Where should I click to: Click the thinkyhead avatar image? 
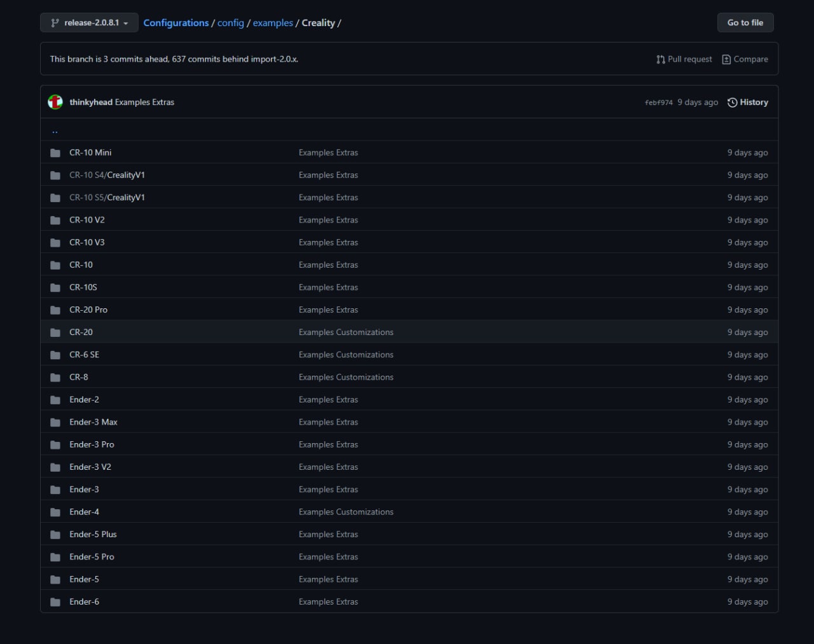tap(55, 102)
